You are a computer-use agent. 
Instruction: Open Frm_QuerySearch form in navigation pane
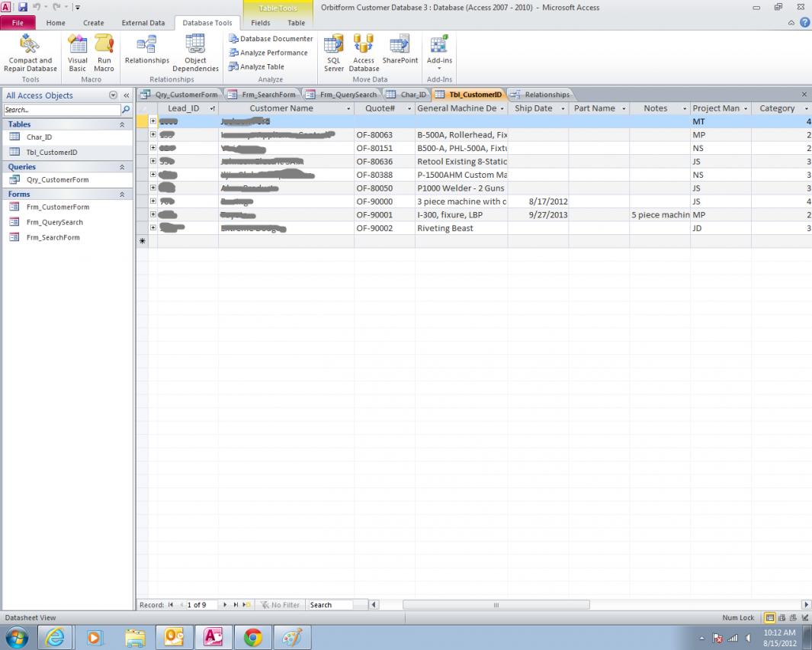click(54, 222)
